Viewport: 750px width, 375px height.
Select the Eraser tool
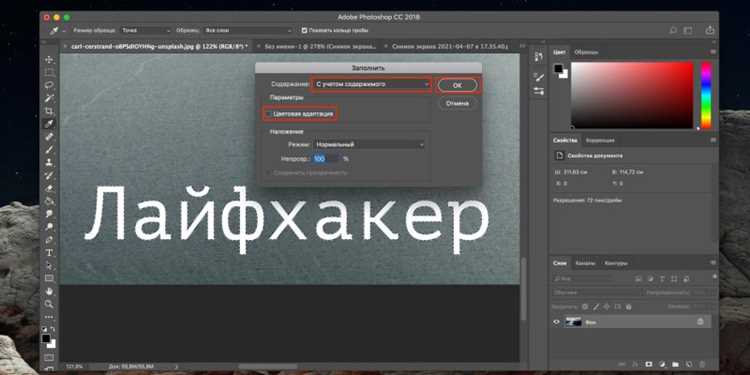tap(49, 188)
